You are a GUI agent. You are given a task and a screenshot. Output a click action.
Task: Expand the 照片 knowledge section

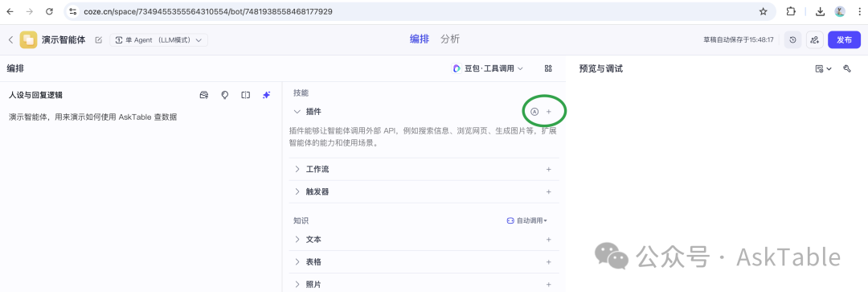(297, 284)
